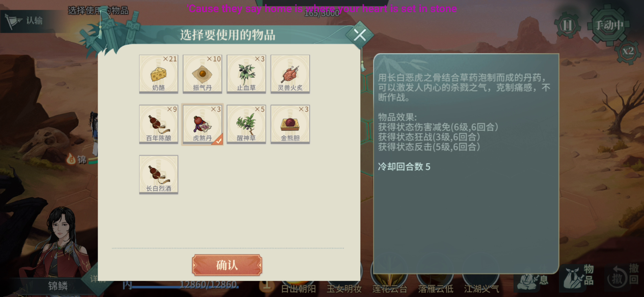Pick the 醒神草 herb item
Image resolution: width=644 pixels, height=297 pixels.
tap(246, 124)
